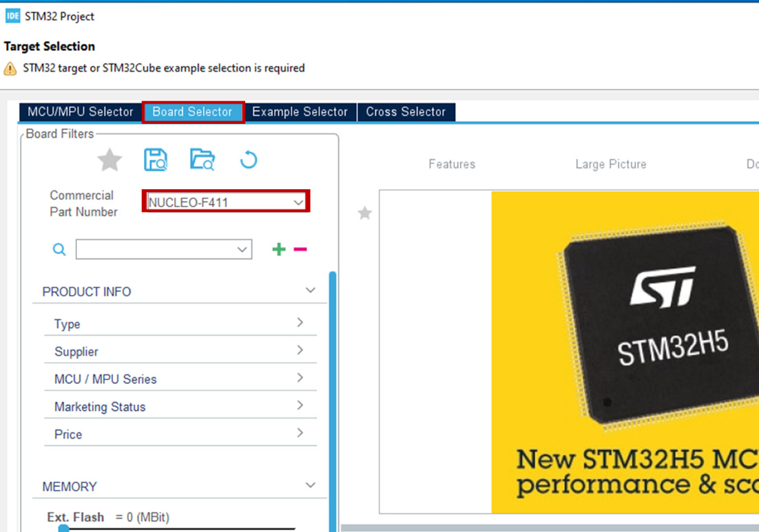759x532 pixels.
Task: Expand the Price filter
Action: click(x=300, y=432)
